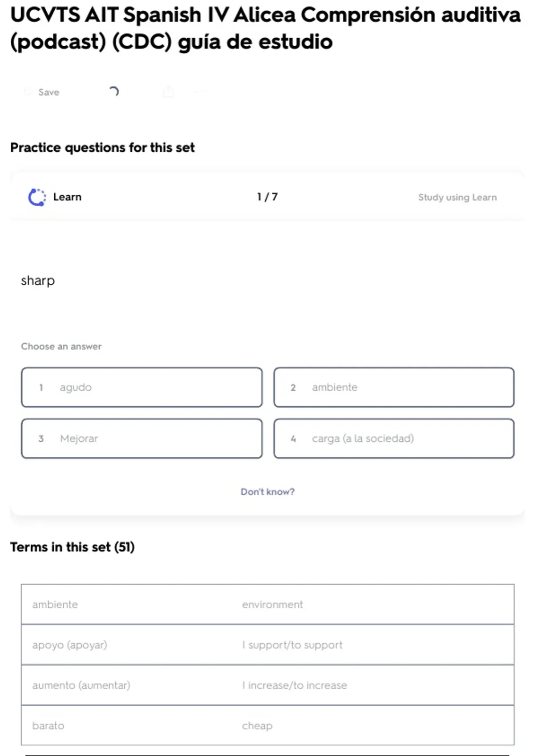
Task: Open the more options ellipsis menu
Action: 200,92
